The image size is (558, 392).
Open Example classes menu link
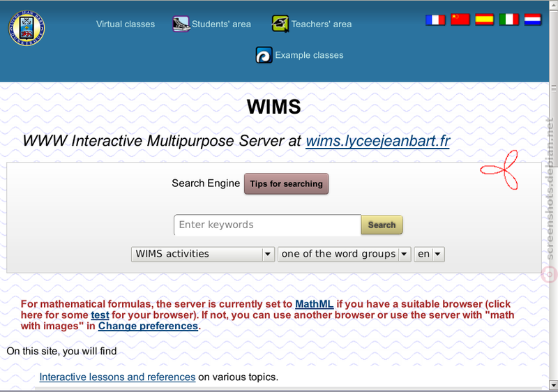click(x=309, y=55)
